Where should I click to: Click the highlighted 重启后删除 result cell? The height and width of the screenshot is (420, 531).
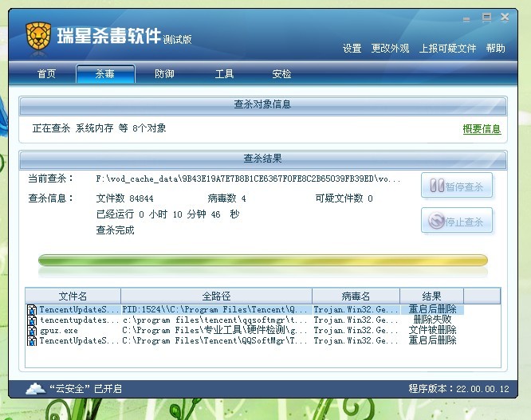pyautogui.click(x=432, y=309)
